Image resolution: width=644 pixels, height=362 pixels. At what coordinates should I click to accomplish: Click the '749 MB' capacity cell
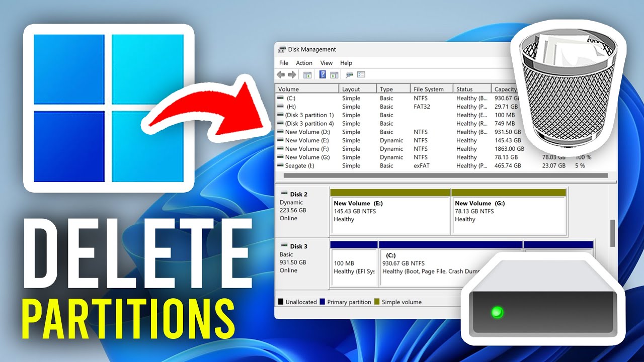click(x=505, y=123)
